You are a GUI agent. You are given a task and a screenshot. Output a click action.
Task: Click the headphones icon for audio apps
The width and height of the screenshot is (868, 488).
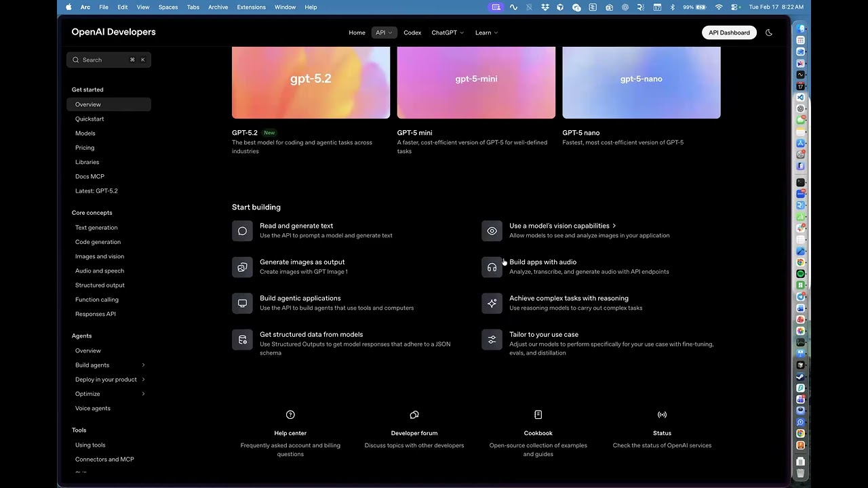(x=492, y=267)
